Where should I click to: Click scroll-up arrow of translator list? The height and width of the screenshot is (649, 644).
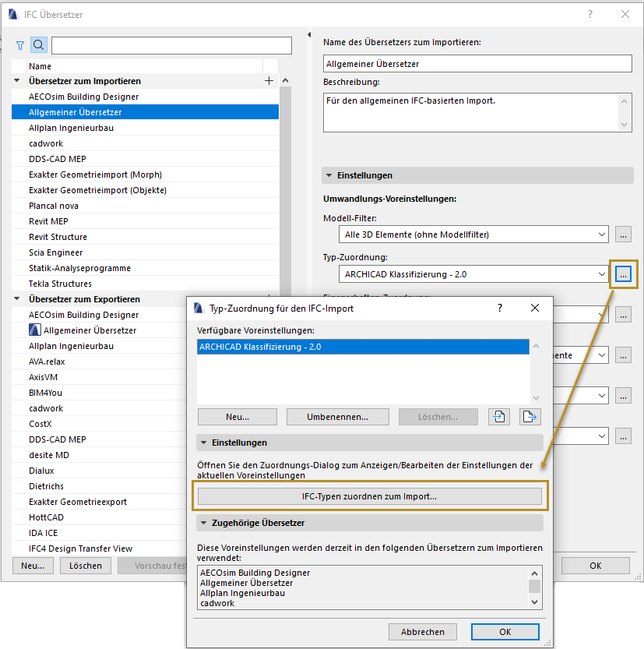pos(285,81)
